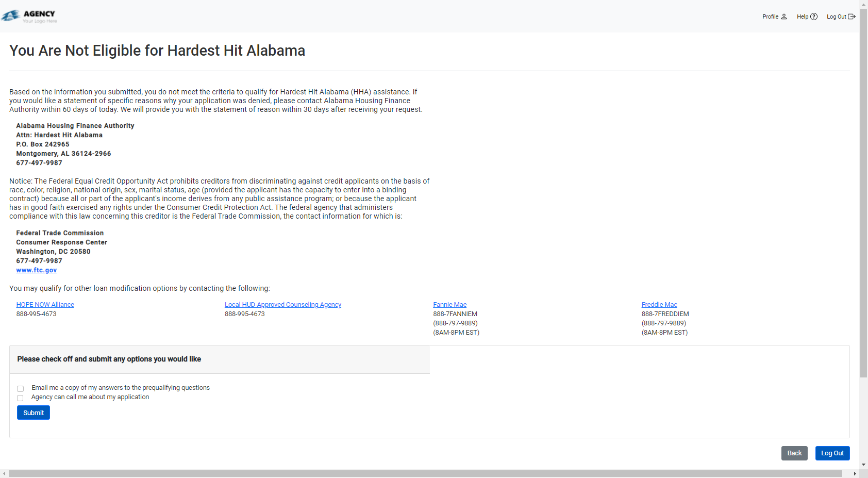Open the www.ftc.gov link
Viewport: 868px width, 478px height.
[36, 270]
